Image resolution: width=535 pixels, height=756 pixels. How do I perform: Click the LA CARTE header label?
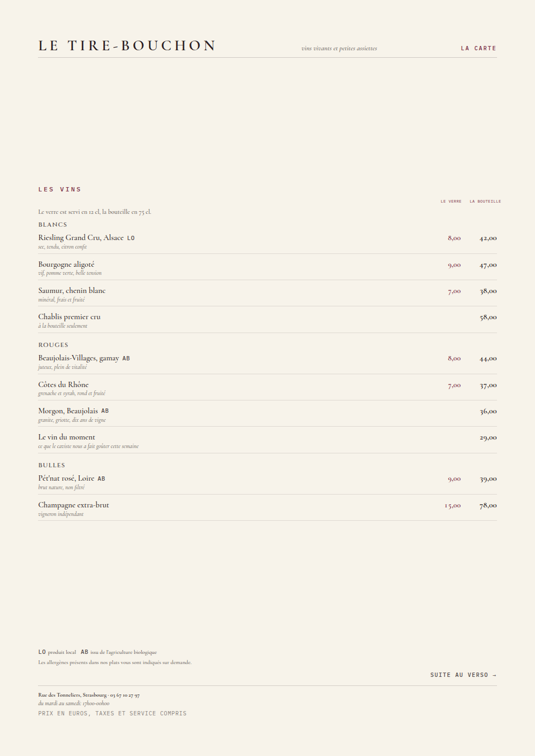click(478, 48)
